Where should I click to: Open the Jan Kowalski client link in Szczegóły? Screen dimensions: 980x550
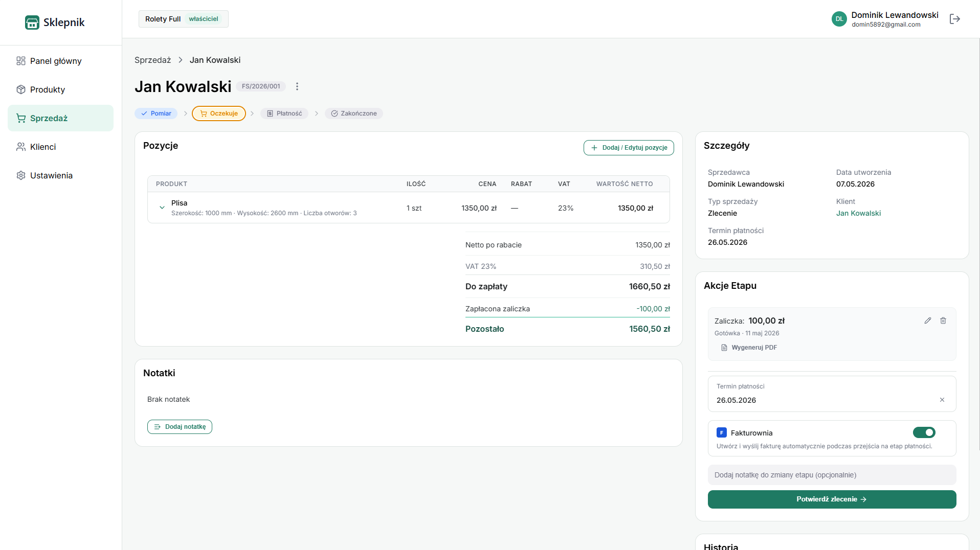858,213
